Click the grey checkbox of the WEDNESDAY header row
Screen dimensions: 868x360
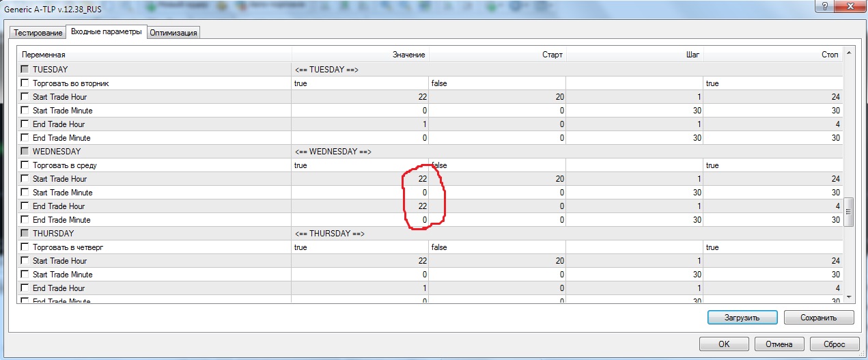click(25, 152)
